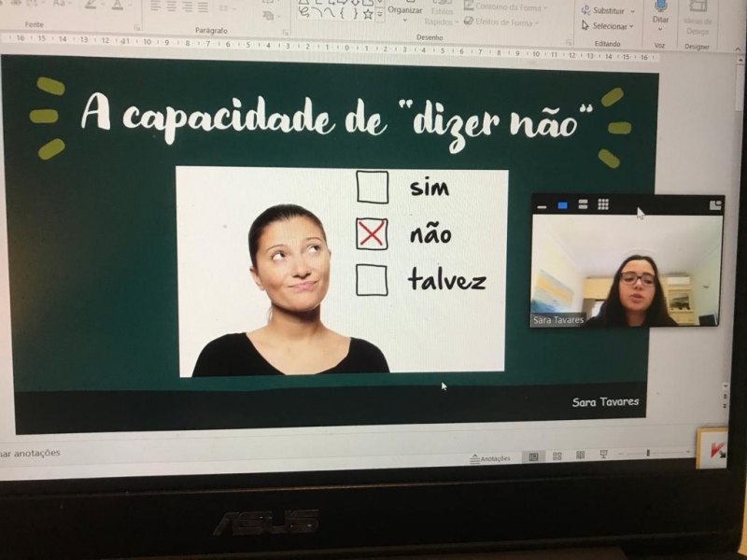This screenshot has width=747, height=560.
Task: Open the Desenho dialog launcher
Action: point(569,42)
